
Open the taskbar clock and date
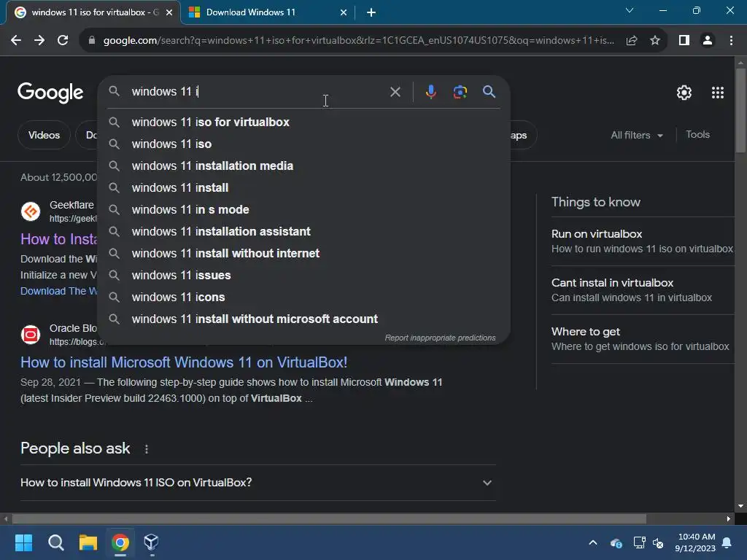click(x=695, y=542)
